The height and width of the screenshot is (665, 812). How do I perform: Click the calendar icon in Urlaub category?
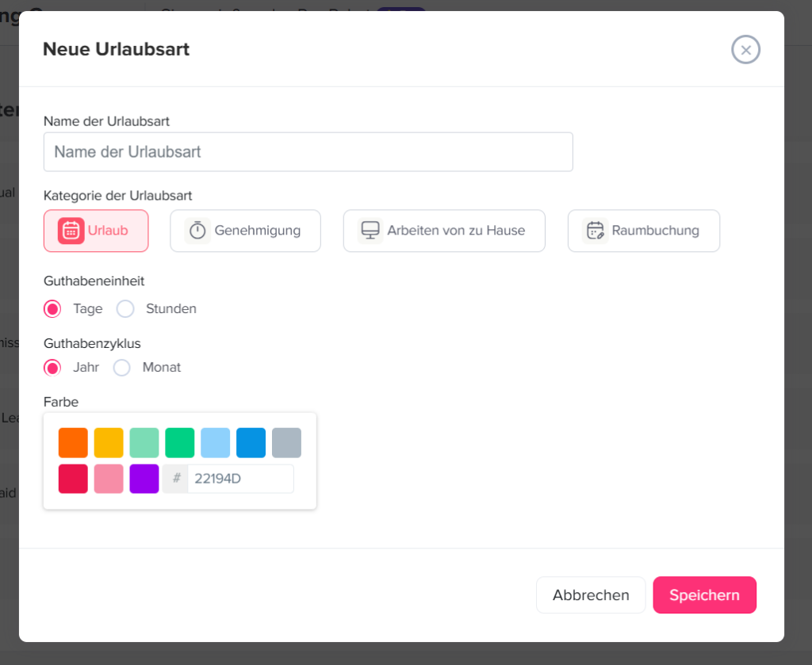point(71,231)
